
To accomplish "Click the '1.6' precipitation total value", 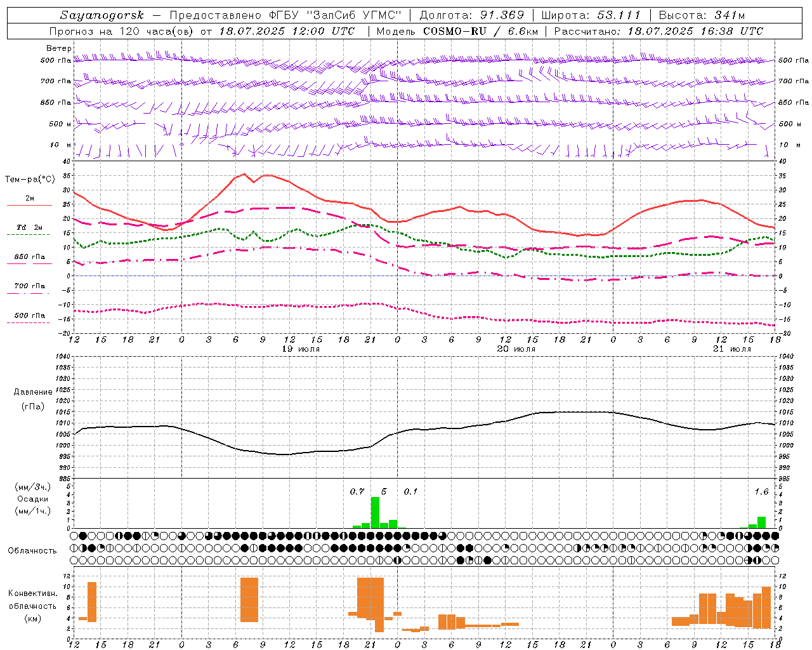I will [761, 492].
